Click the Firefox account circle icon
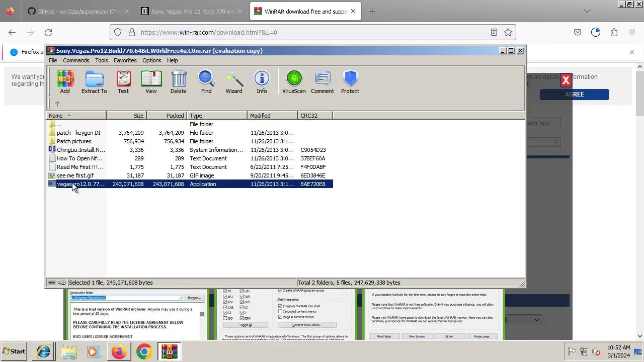 click(596, 32)
